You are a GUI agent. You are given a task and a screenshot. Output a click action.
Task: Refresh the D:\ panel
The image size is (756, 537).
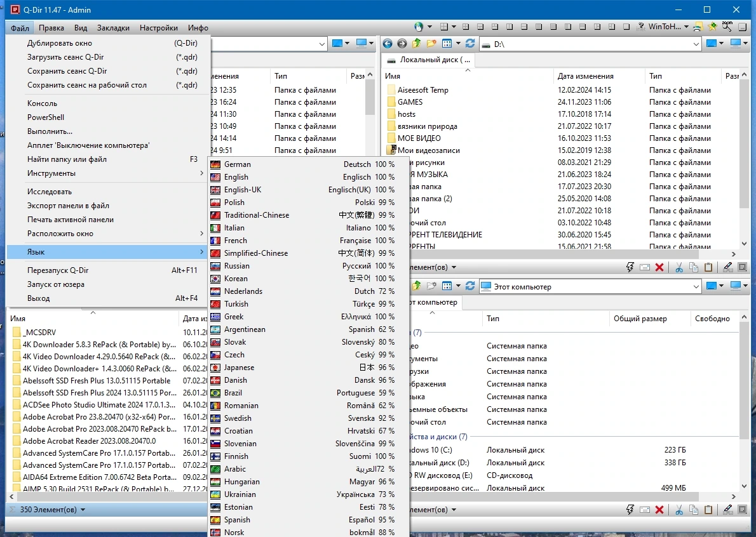pyautogui.click(x=470, y=44)
